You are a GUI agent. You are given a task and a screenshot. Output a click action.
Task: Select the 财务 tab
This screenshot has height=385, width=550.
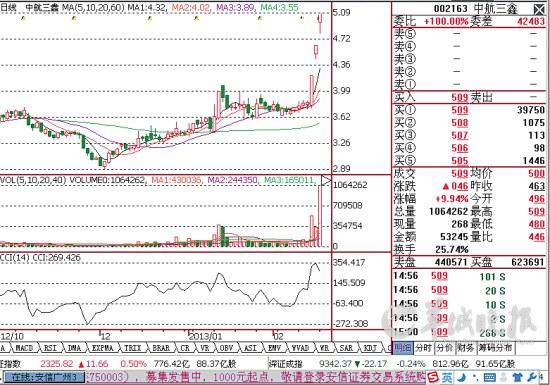click(x=465, y=348)
